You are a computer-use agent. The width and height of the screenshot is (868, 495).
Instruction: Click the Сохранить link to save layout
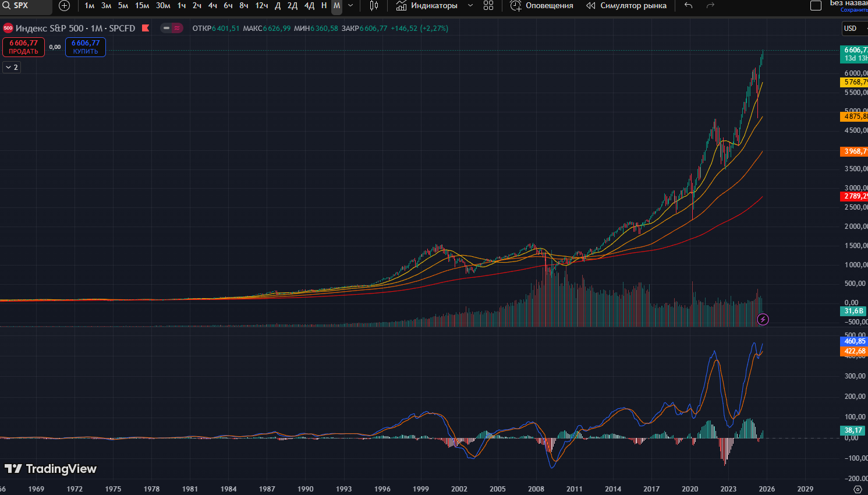pyautogui.click(x=854, y=10)
